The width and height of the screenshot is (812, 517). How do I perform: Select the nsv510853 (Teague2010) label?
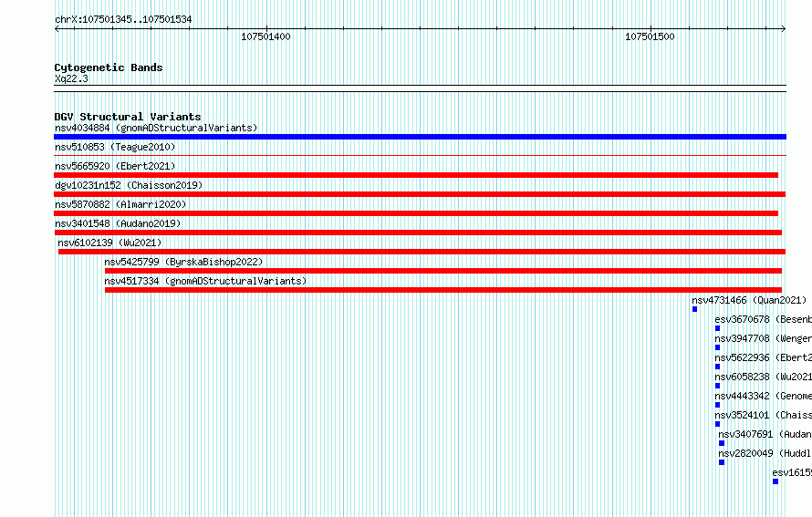(x=115, y=147)
